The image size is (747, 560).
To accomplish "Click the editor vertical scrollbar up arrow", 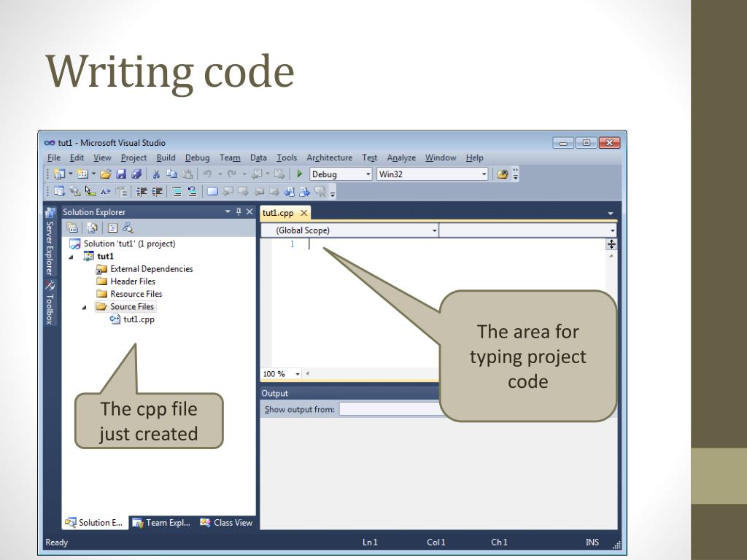I will tap(611, 256).
